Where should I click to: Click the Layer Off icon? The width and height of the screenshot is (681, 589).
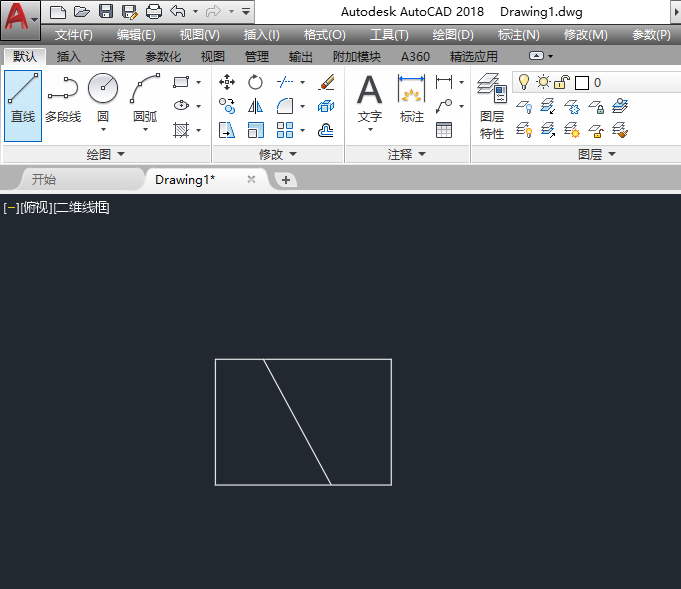click(x=524, y=106)
